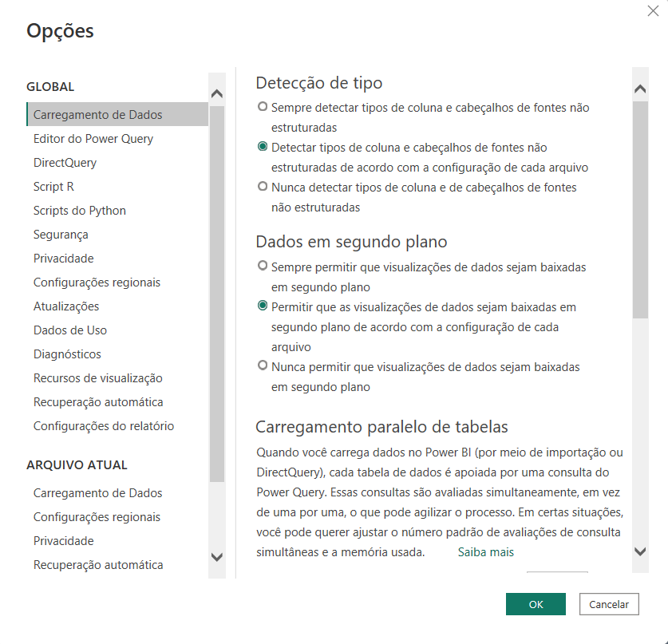This screenshot has height=644, width=668.
Task: Click the Carregamento paralelo de tabelas heading
Action: click(x=381, y=427)
